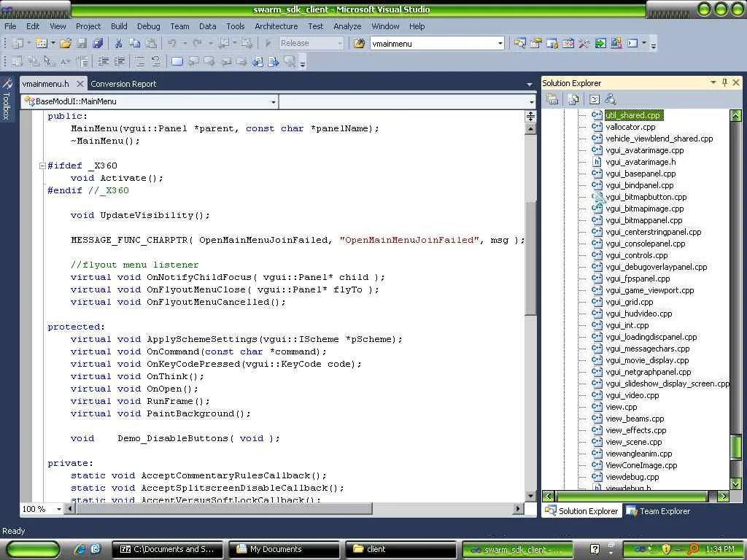The height and width of the screenshot is (560, 747).
Task: Click the Add New Item toolbar icon
Action: coord(42,43)
